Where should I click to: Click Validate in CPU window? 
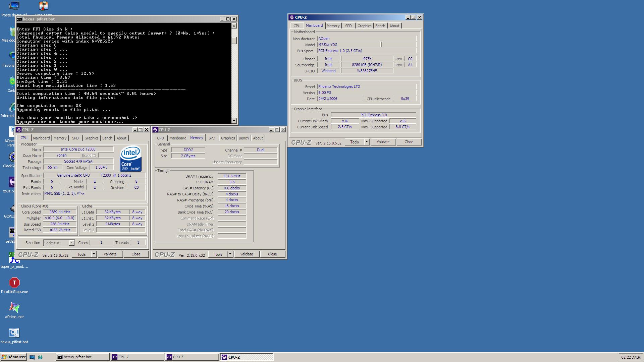coord(110,254)
